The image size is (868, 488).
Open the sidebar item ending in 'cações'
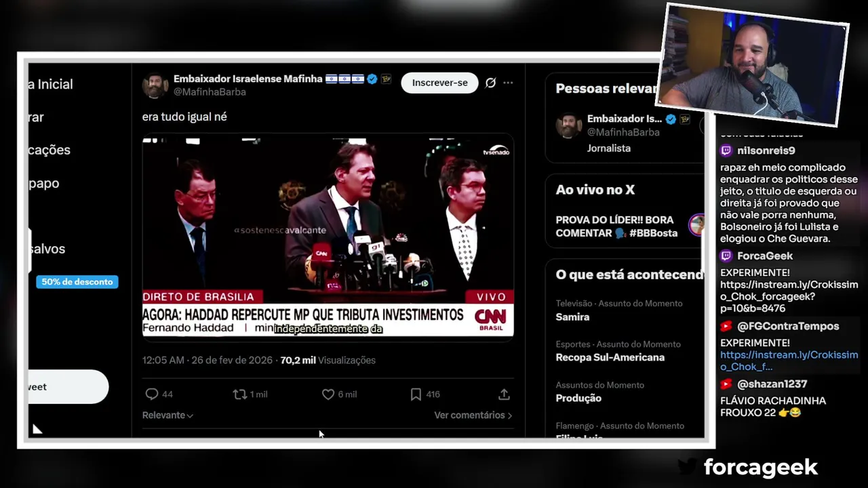tap(49, 150)
